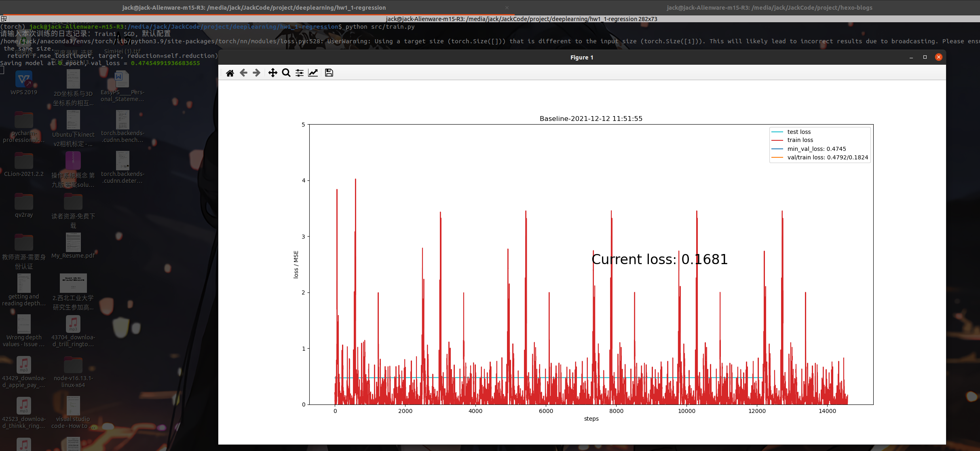Click the plot title Baseline-2021-12-12
This screenshot has width=980, height=451.
[591, 119]
